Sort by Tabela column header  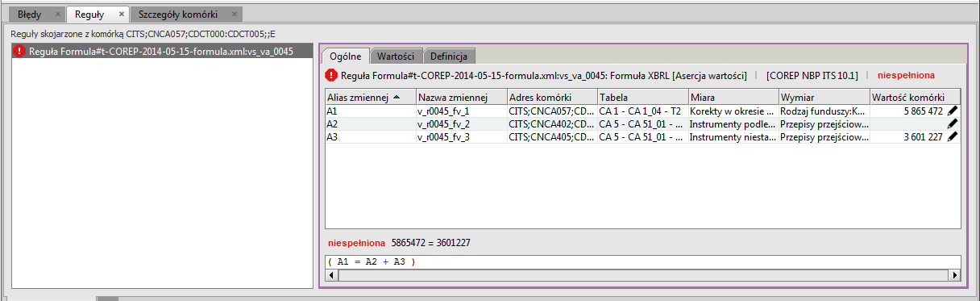pos(642,97)
